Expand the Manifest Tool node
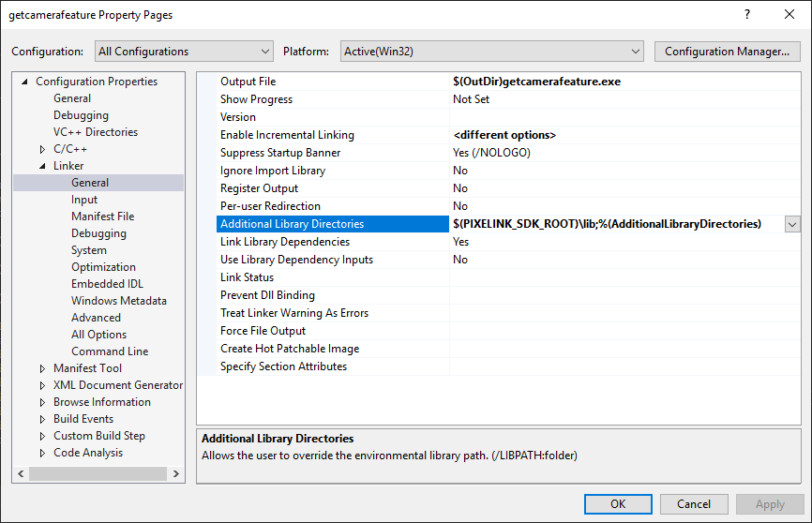 tap(42, 368)
